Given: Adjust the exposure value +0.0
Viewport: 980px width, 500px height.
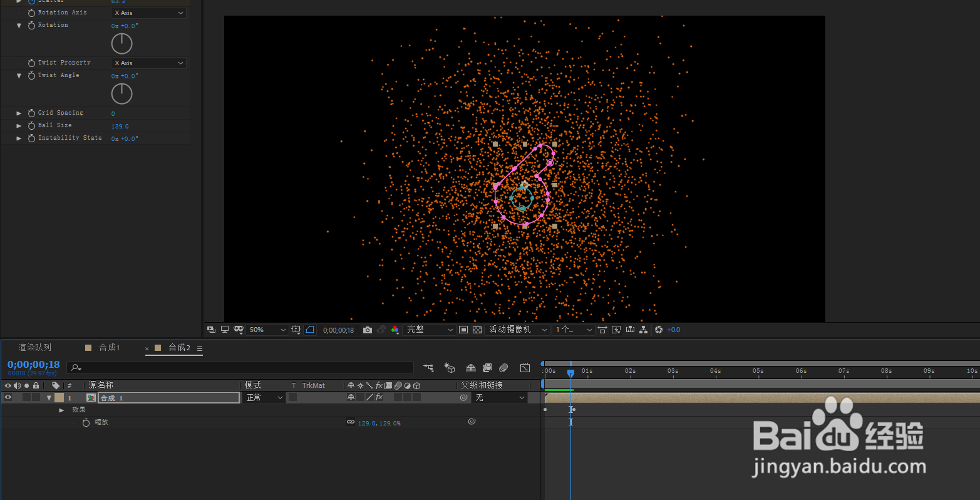Looking at the screenshot, I should 674,330.
